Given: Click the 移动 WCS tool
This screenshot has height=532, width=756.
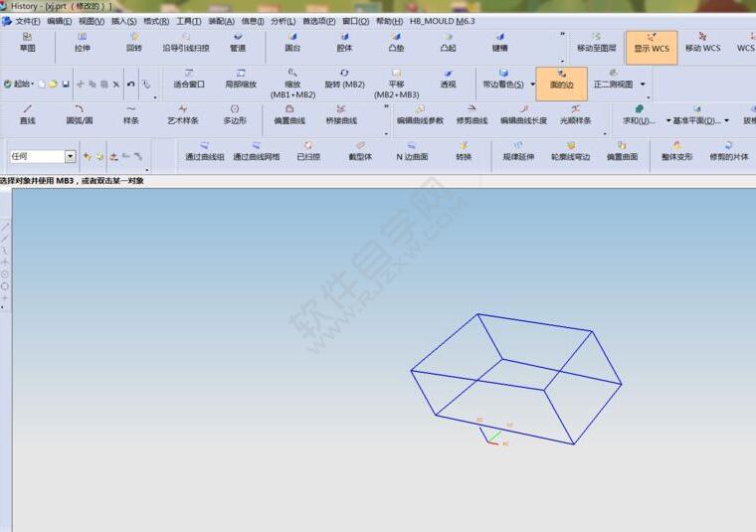Looking at the screenshot, I should point(702,43).
